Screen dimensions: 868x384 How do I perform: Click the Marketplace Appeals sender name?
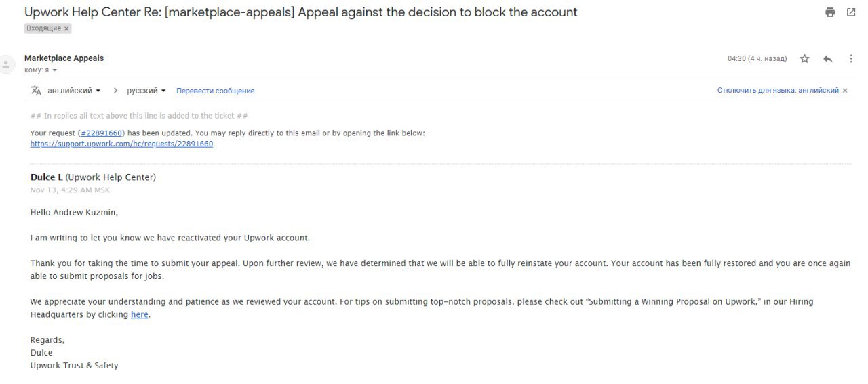point(64,58)
